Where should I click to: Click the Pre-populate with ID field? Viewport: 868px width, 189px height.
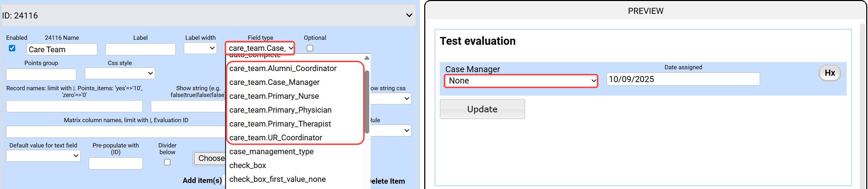pos(116,163)
